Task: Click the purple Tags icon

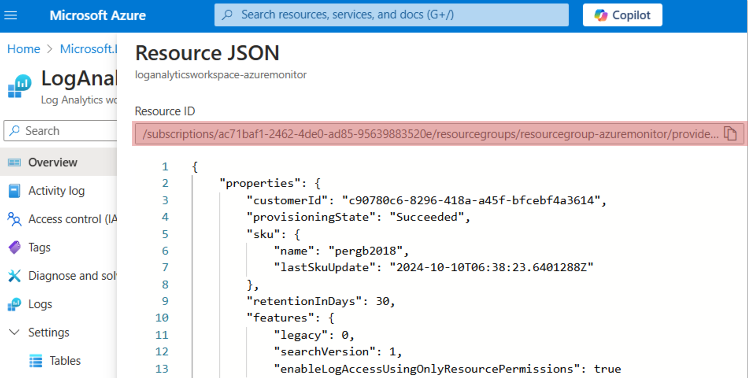Action: 15,247
